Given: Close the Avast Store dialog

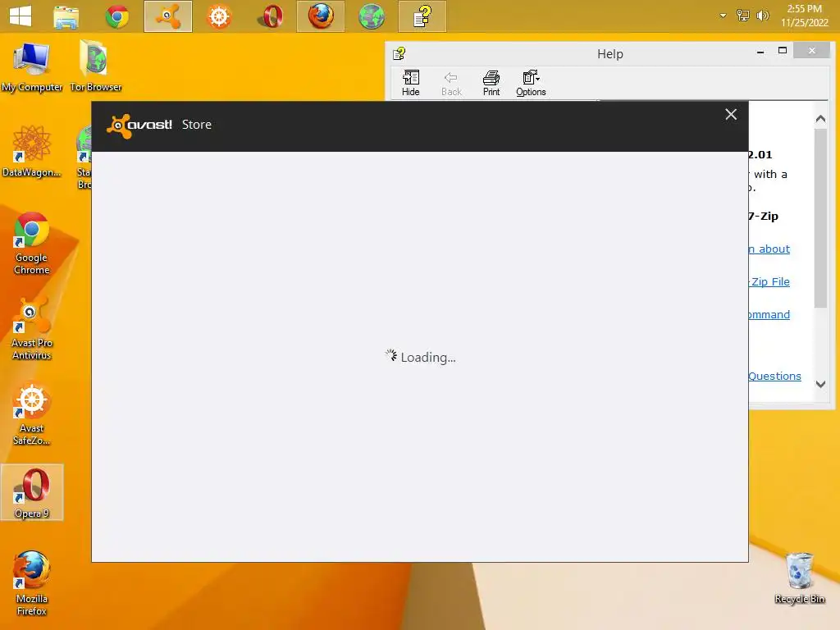Looking at the screenshot, I should click(731, 114).
